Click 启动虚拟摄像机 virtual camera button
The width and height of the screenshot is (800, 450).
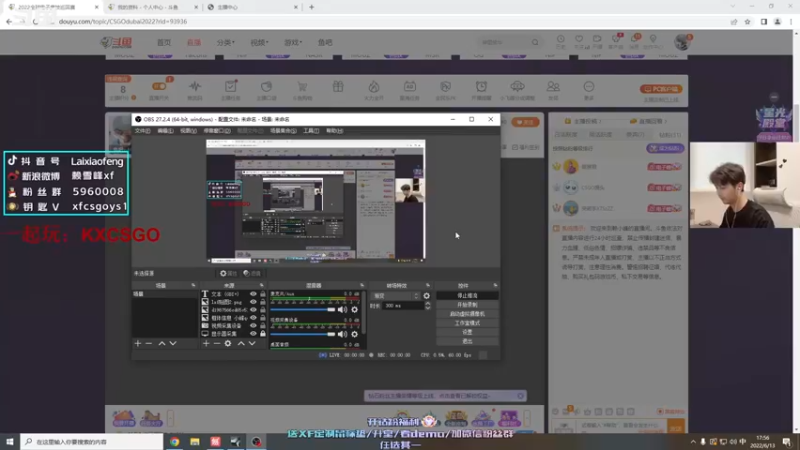point(467,314)
